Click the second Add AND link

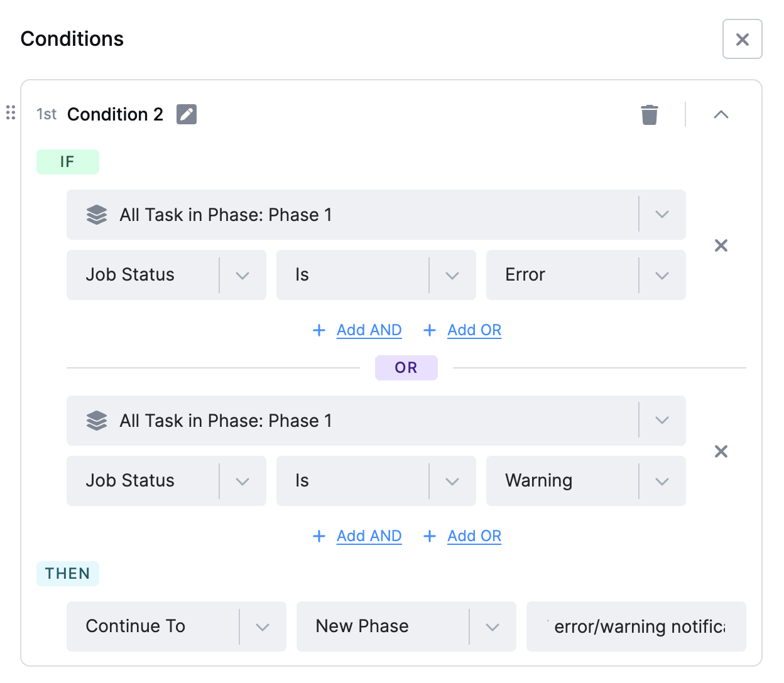369,536
